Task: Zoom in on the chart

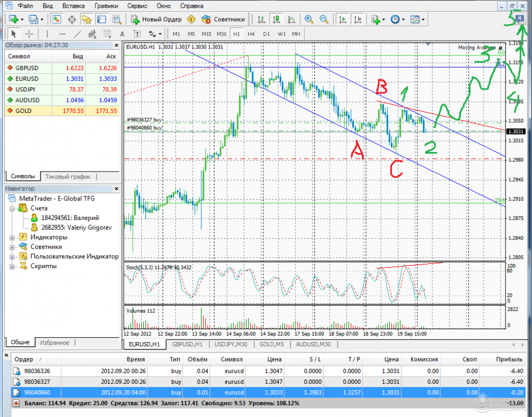Action: (308, 20)
